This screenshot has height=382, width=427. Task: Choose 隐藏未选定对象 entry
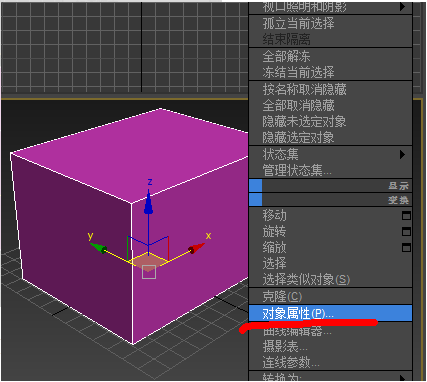click(330, 121)
